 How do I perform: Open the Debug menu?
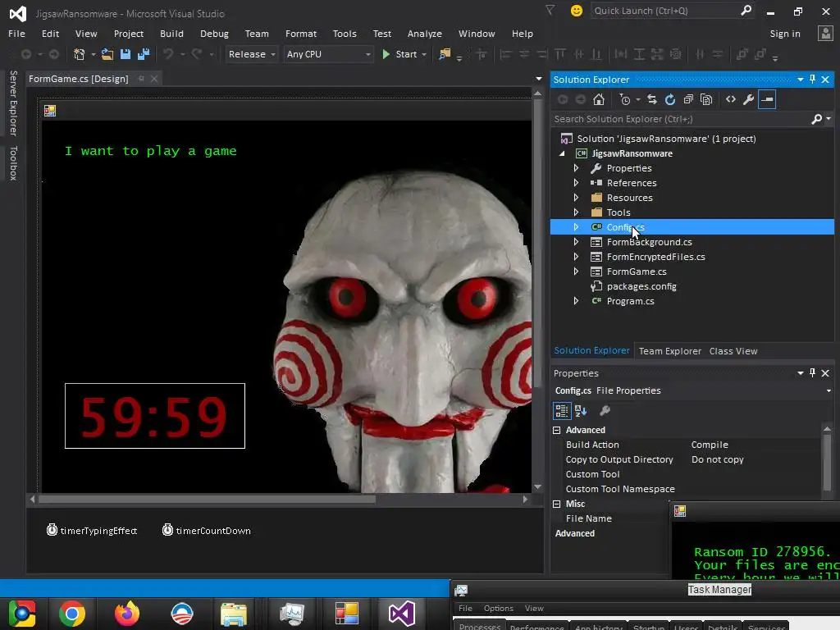[x=214, y=34]
